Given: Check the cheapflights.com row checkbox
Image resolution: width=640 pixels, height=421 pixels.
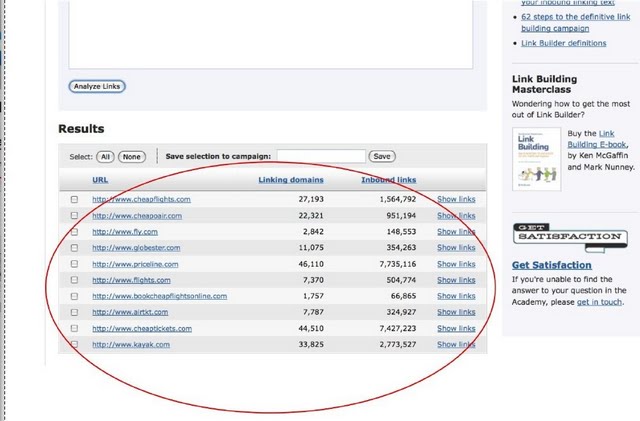Looking at the screenshot, I should [x=74, y=199].
